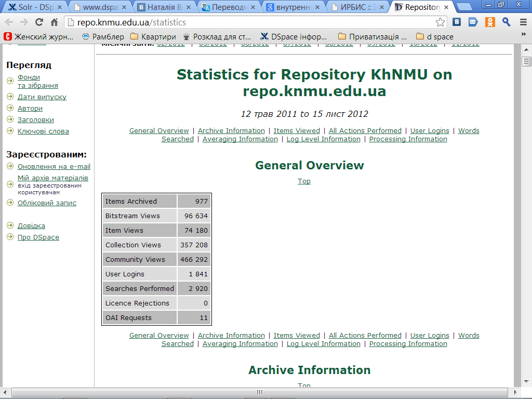Click the address bar URL field

(251, 22)
